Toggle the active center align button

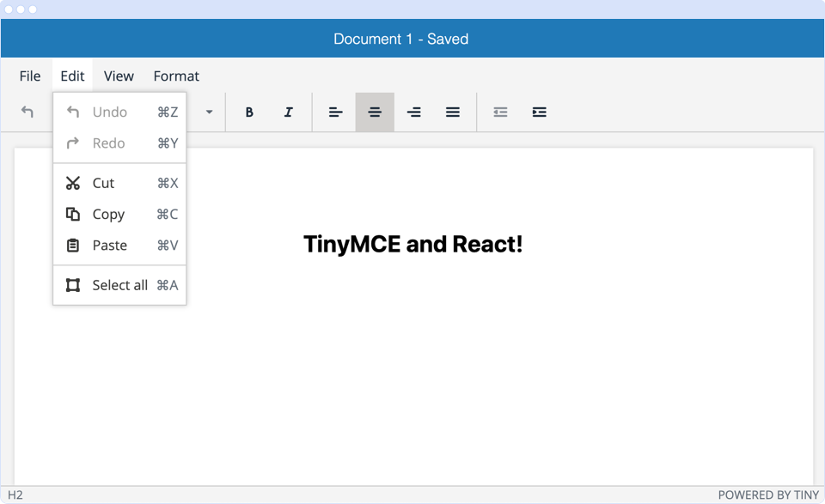point(375,112)
